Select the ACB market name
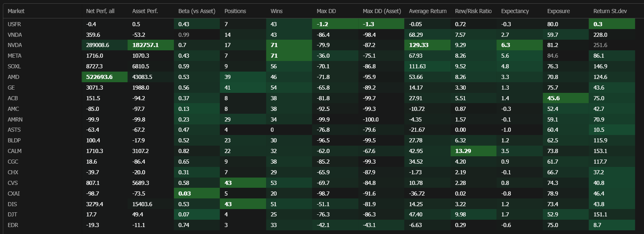Viewport: 644px width, 234px height. (x=13, y=98)
